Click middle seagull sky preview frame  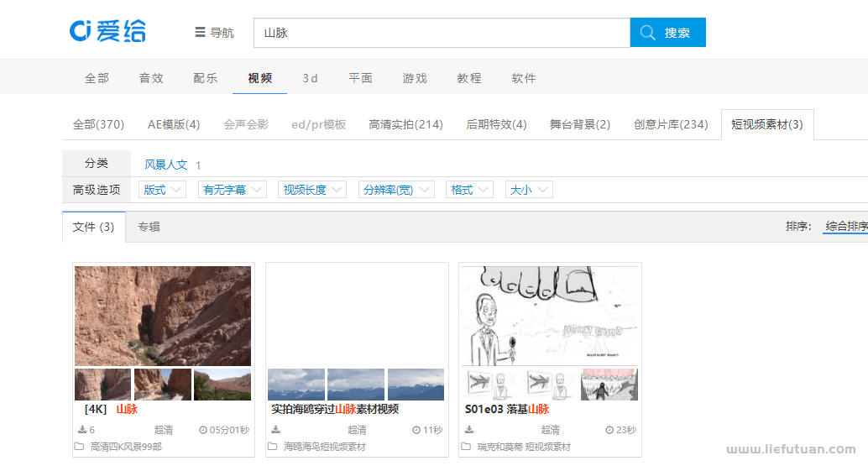[x=356, y=385]
